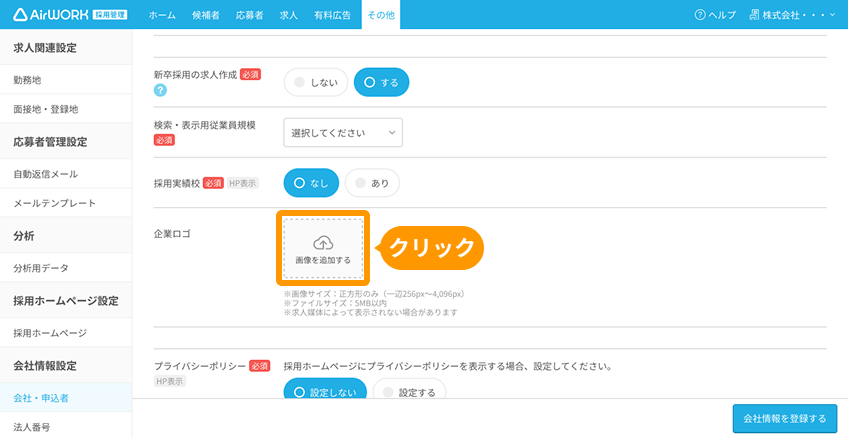848x439 pixels.
Task: Click the company building icon in header
Action: pyautogui.click(x=754, y=15)
